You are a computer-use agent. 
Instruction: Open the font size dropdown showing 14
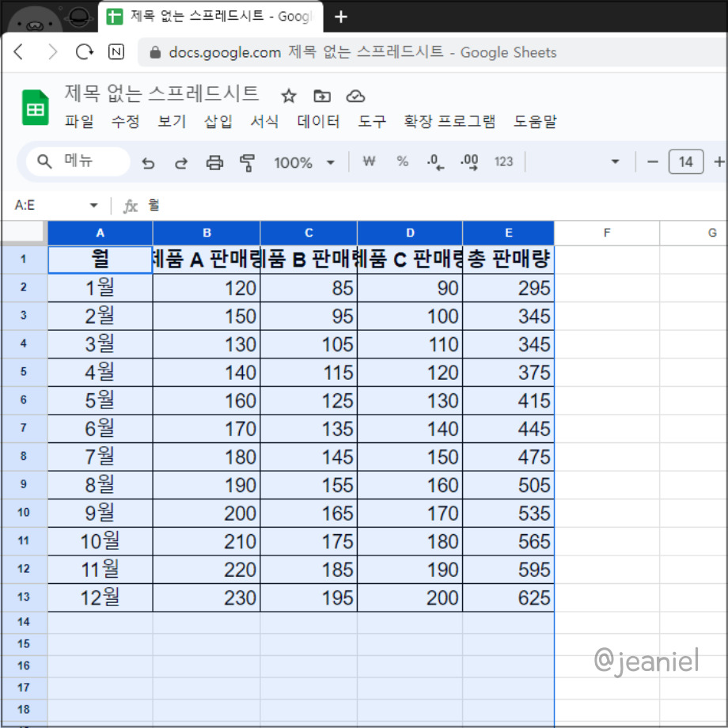[x=686, y=161]
